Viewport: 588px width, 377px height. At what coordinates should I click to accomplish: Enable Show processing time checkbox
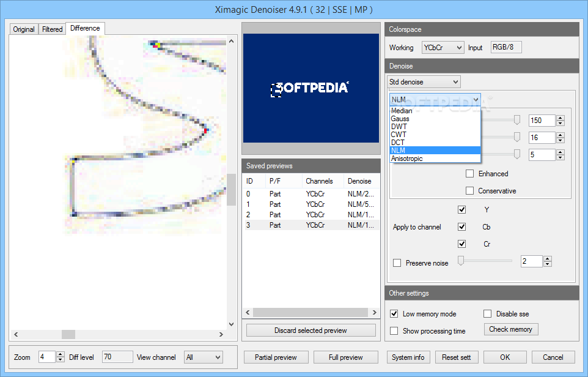tap(394, 331)
